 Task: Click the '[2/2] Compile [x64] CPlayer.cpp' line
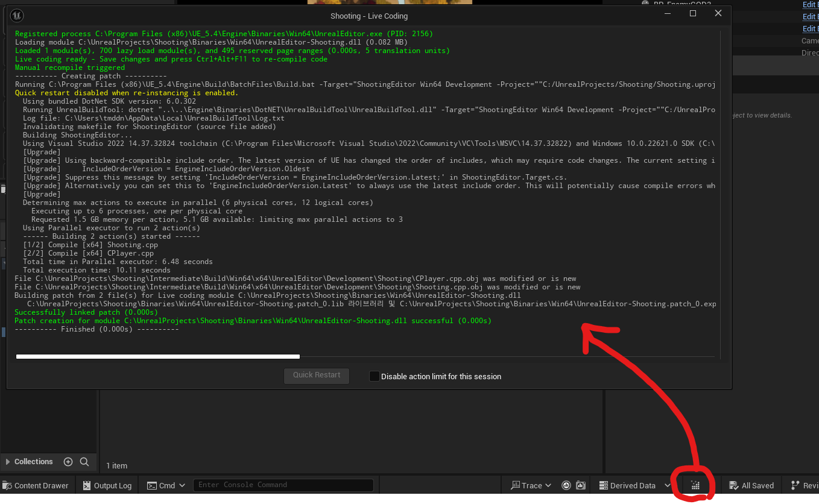[x=88, y=253]
